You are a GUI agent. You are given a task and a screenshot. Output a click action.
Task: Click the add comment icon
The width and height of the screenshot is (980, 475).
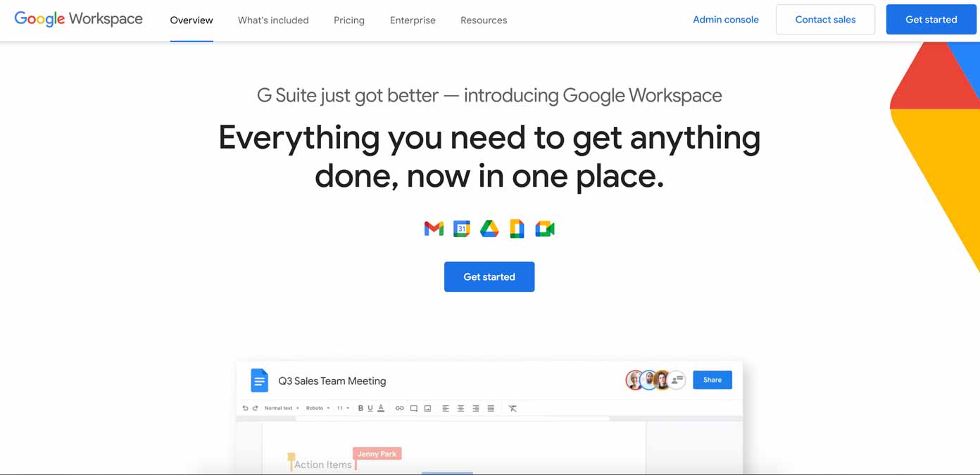click(x=414, y=408)
